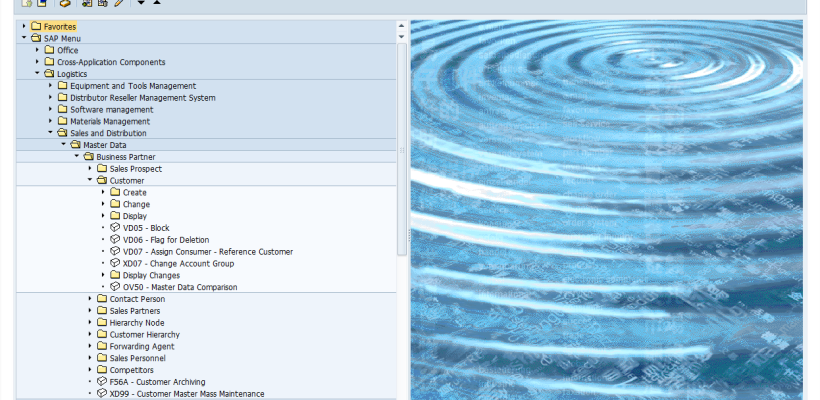Select the 'Master Data' label

tap(105, 145)
